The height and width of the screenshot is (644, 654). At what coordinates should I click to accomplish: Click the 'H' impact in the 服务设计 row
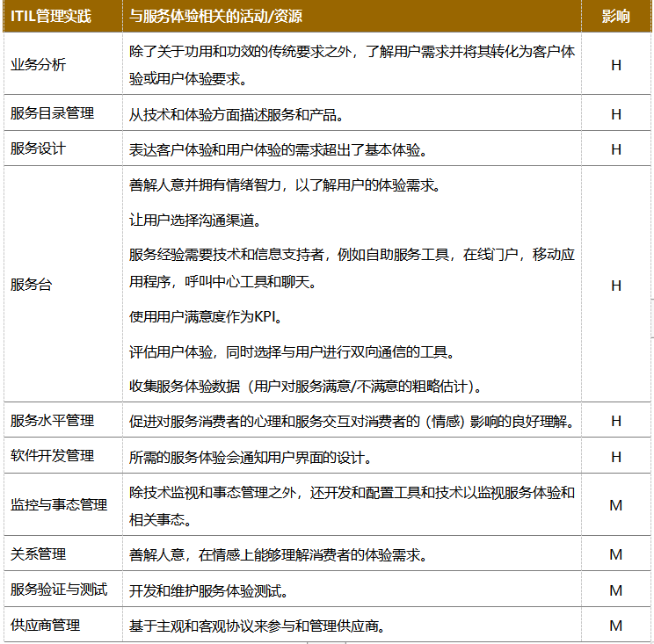click(x=616, y=149)
